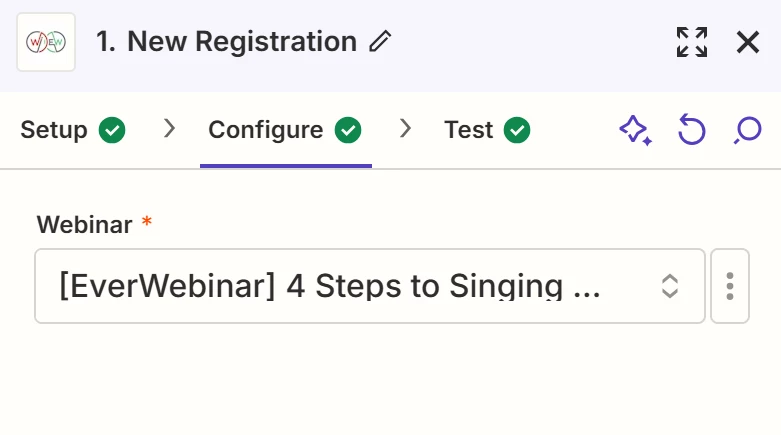Click the Webinar field label
Screen dimensions: 781x435
pos(85,225)
